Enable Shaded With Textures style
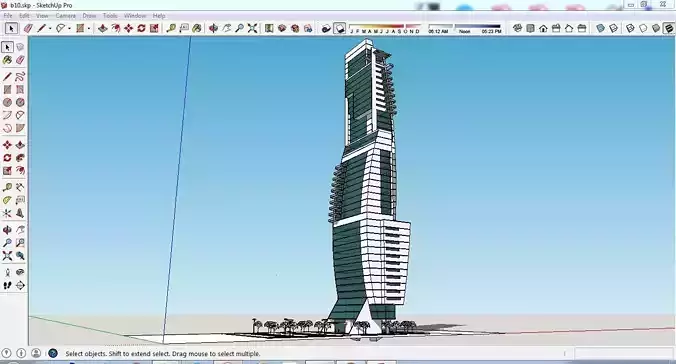Image resolution: width=676 pixels, height=364 pixels. click(669, 28)
